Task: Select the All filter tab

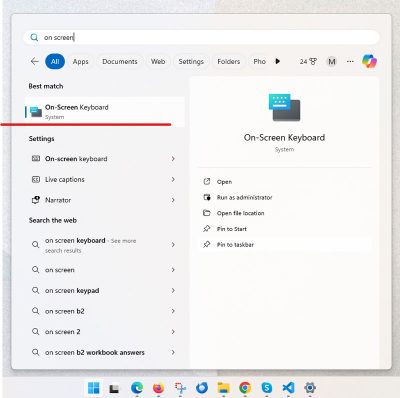Action: coord(55,61)
